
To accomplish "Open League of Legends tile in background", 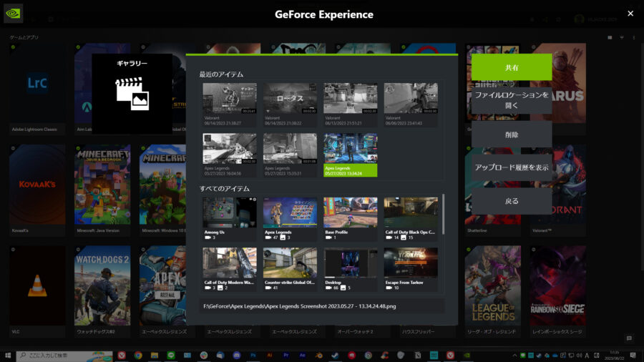I will point(492,291).
